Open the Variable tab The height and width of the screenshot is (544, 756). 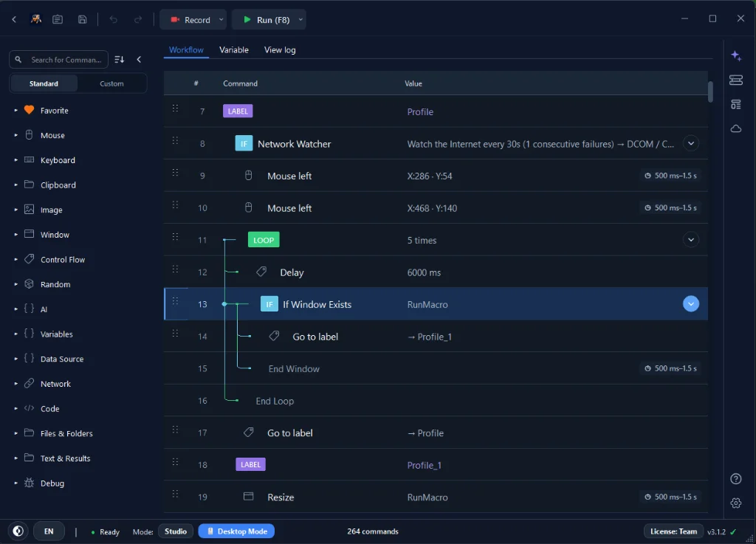234,49
